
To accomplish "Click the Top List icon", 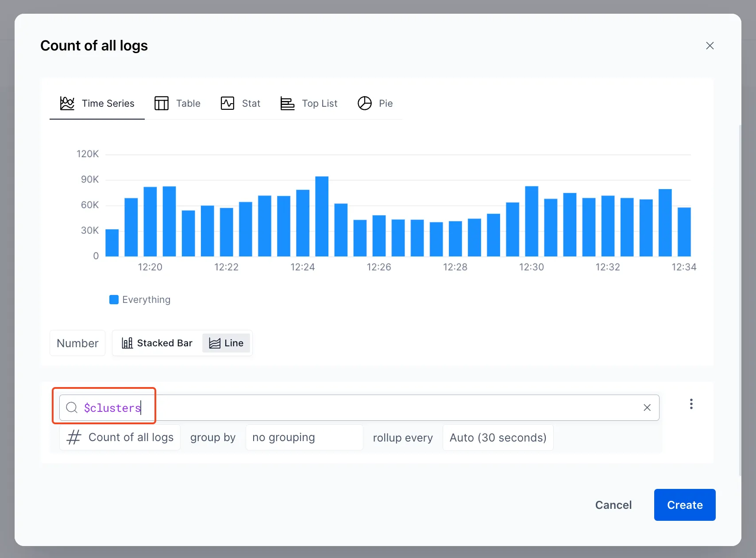I will click(x=287, y=103).
